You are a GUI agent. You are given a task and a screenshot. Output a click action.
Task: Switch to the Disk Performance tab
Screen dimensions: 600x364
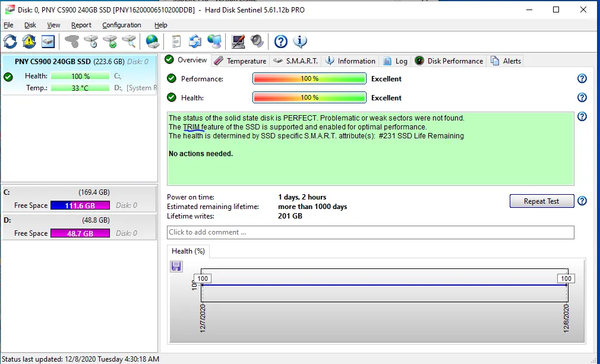449,61
